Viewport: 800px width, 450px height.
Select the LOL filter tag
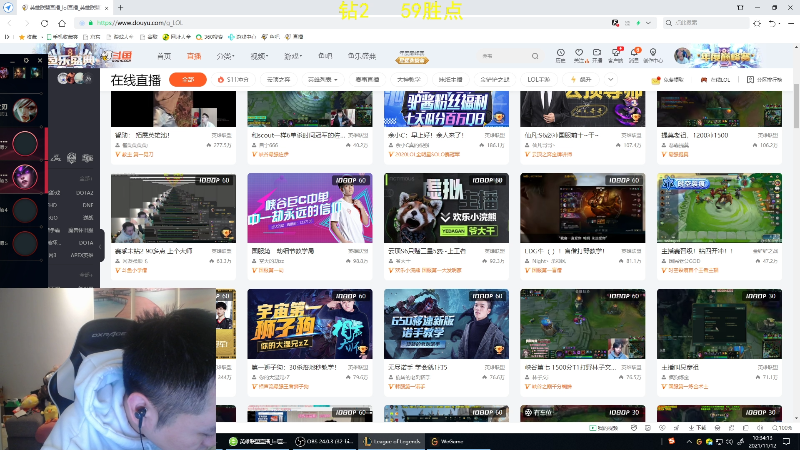click(539, 80)
